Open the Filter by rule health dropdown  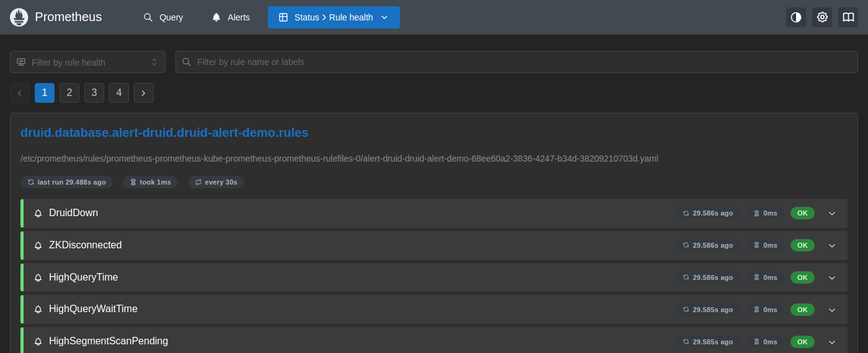[x=87, y=62]
